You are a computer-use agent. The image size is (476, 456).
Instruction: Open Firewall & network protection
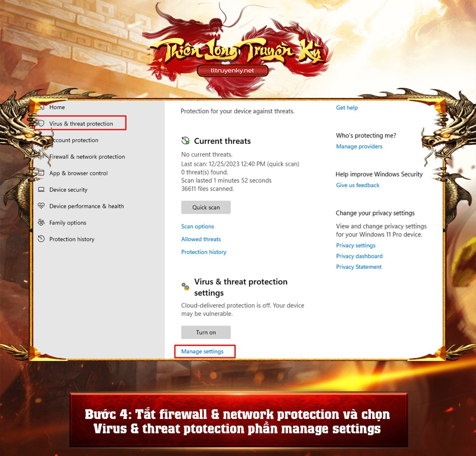(87, 157)
